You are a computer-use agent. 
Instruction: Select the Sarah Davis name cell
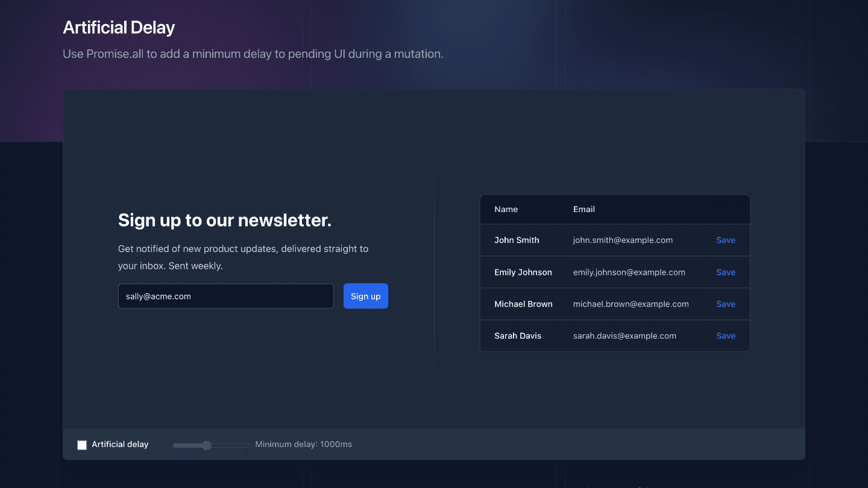(518, 336)
